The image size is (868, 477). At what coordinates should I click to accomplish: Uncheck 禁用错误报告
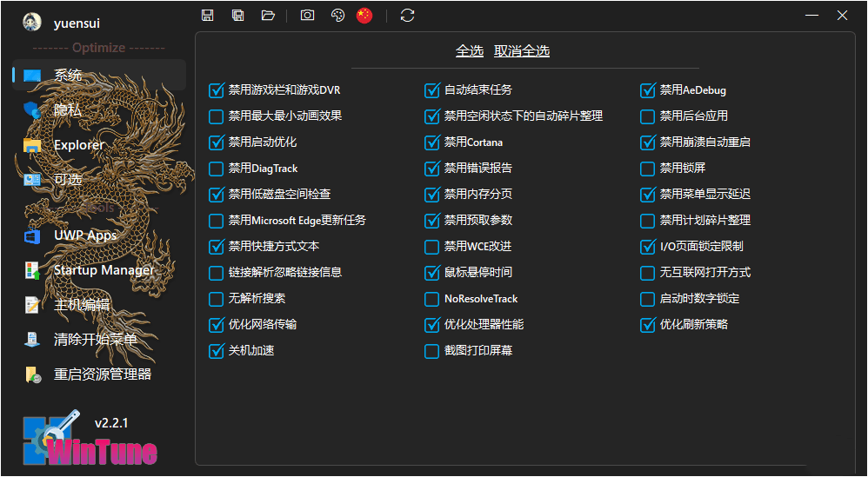431,169
